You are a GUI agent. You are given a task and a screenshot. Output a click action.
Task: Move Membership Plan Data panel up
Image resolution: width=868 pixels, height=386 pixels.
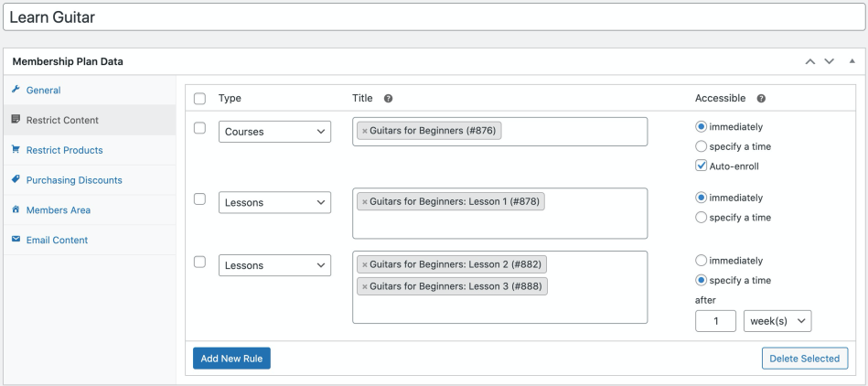(809, 61)
